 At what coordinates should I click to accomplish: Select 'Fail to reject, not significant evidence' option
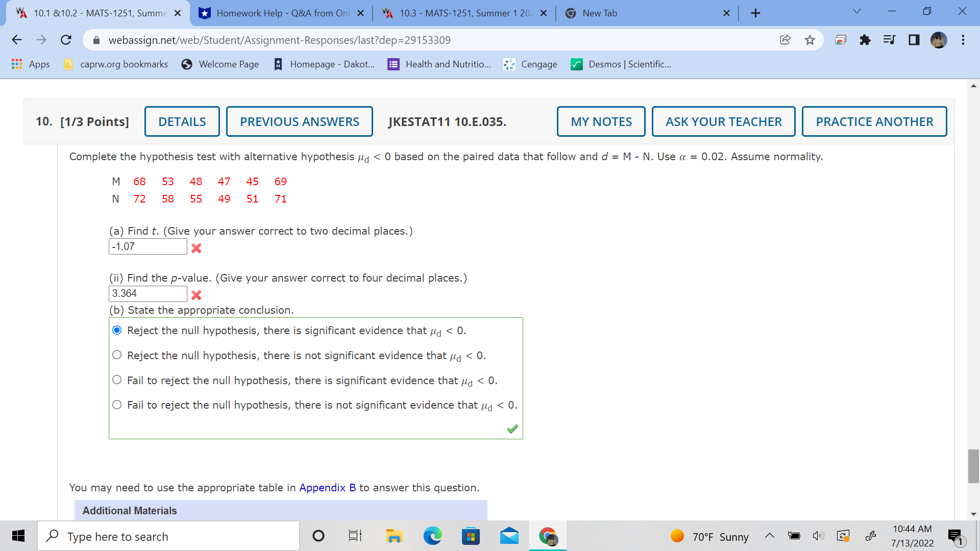pyautogui.click(x=117, y=405)
